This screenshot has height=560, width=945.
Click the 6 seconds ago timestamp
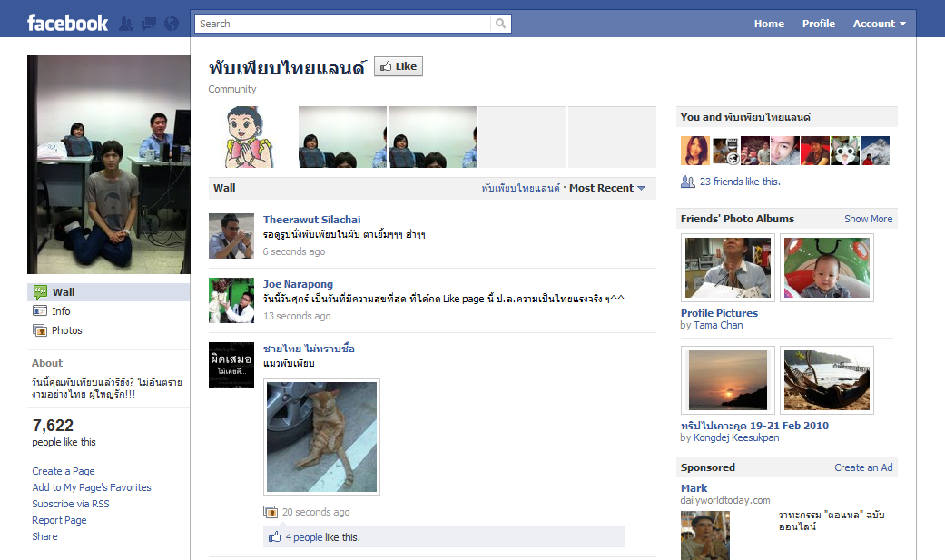[294, 251]
